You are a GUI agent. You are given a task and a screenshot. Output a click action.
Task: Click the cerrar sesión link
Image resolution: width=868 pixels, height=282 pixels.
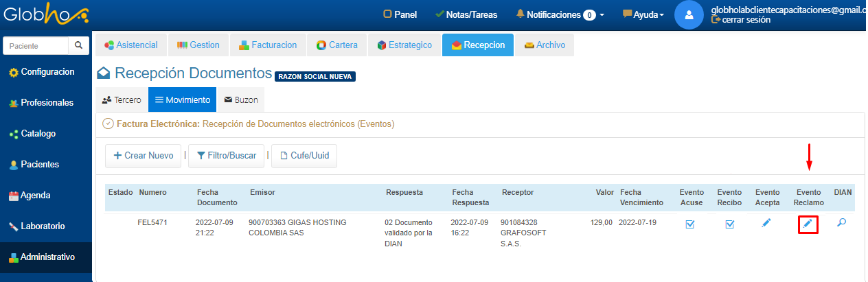pos(741,20)
